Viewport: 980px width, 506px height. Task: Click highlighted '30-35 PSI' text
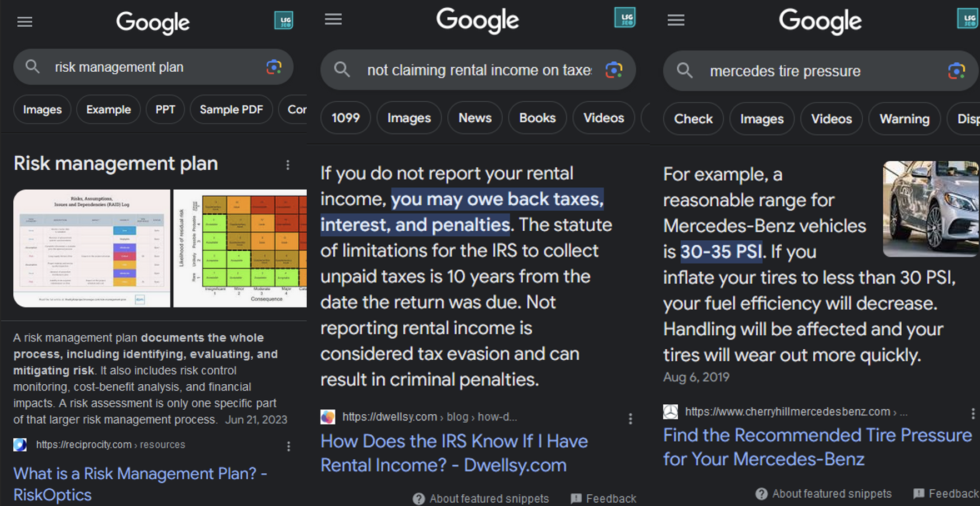[721, 251]
